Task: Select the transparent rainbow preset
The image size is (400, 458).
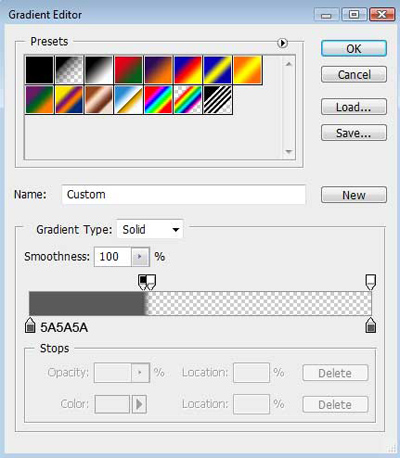Action: 188,100
